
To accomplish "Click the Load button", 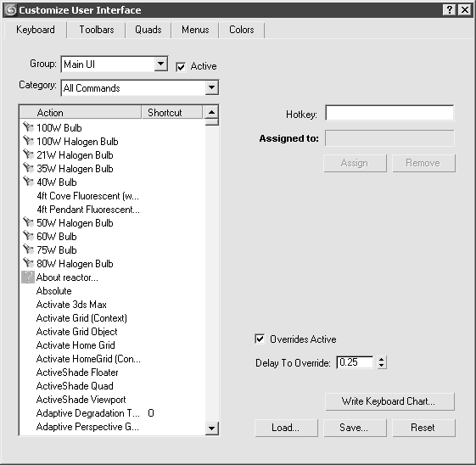I will coord(286,428).
